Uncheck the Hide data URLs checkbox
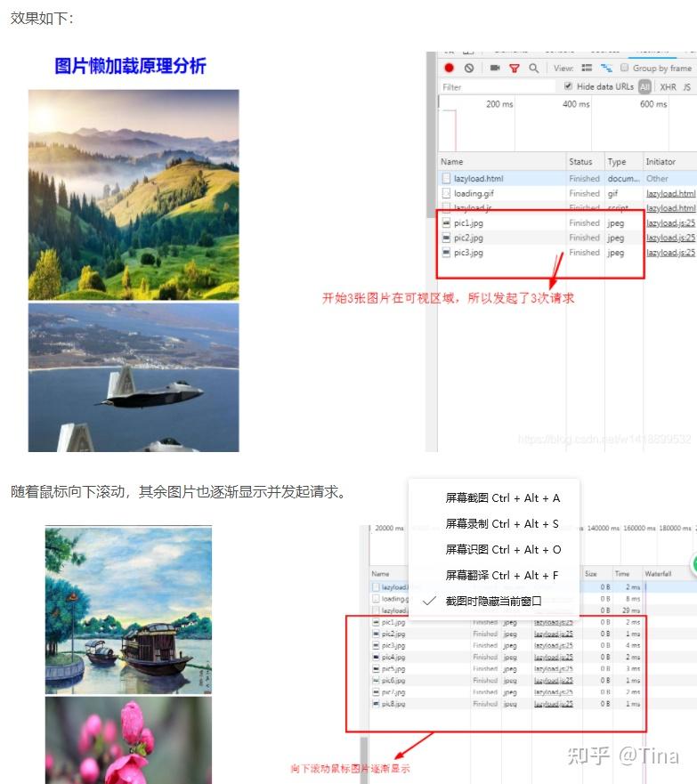The width and height of the screenshot is (697, 784). click(x=568, y=86)
